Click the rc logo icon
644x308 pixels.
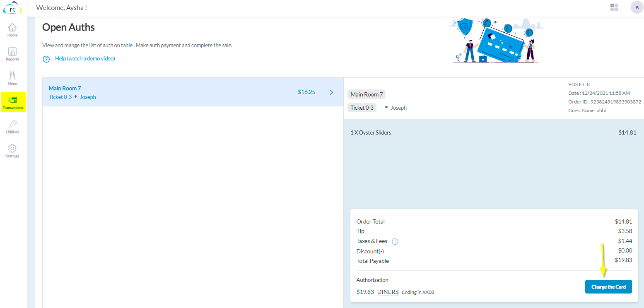click(13, 8)
